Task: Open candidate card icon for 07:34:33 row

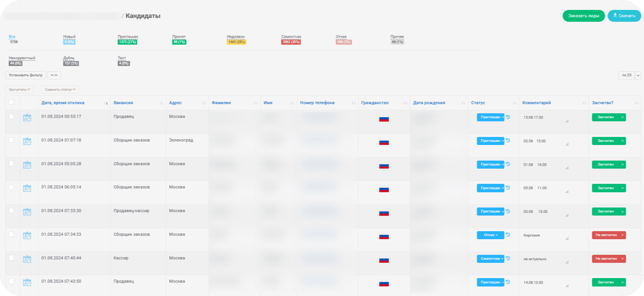Action: [x=27, y=236]
